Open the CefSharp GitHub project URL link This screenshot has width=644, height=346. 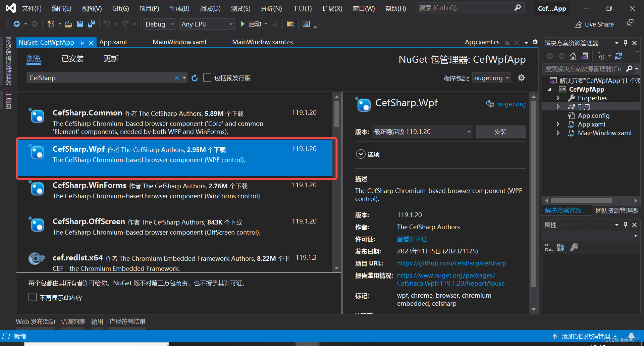tap(451, 263)
